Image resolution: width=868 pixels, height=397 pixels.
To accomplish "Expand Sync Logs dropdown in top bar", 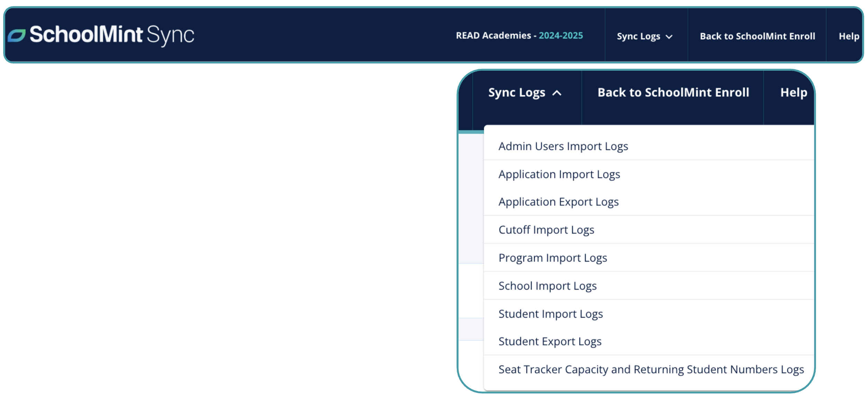I will point(638,36).
